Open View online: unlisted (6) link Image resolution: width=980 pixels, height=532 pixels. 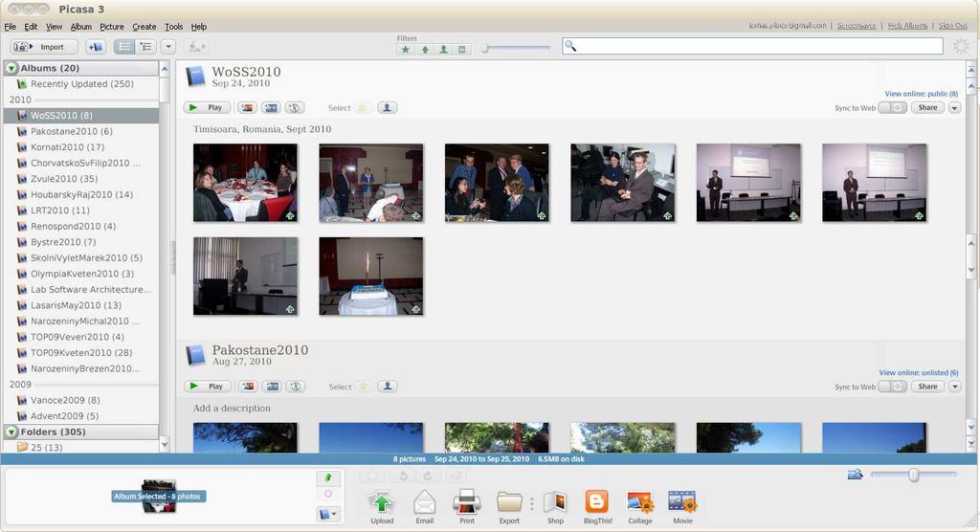[918, 372]
